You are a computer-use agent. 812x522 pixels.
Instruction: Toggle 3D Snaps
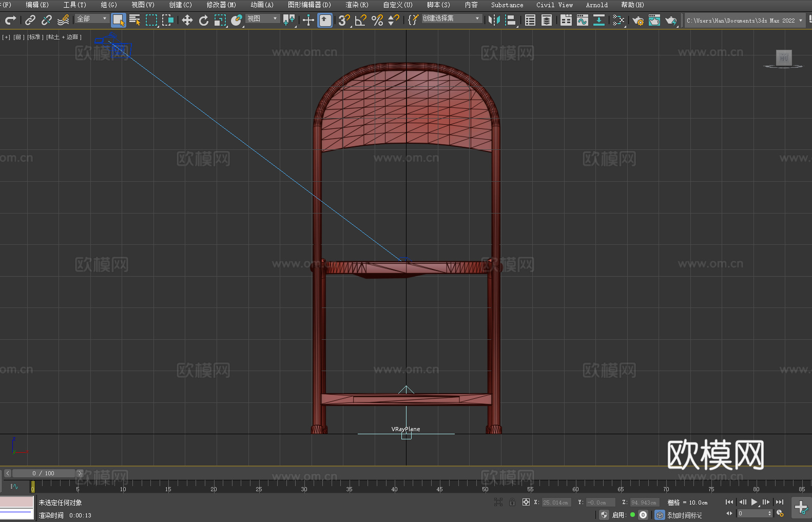click(x=344, y=20)
